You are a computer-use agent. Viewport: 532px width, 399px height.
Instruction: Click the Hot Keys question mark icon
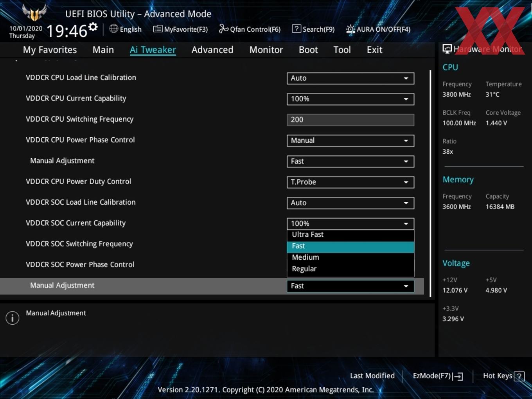(x=519, y=376)
